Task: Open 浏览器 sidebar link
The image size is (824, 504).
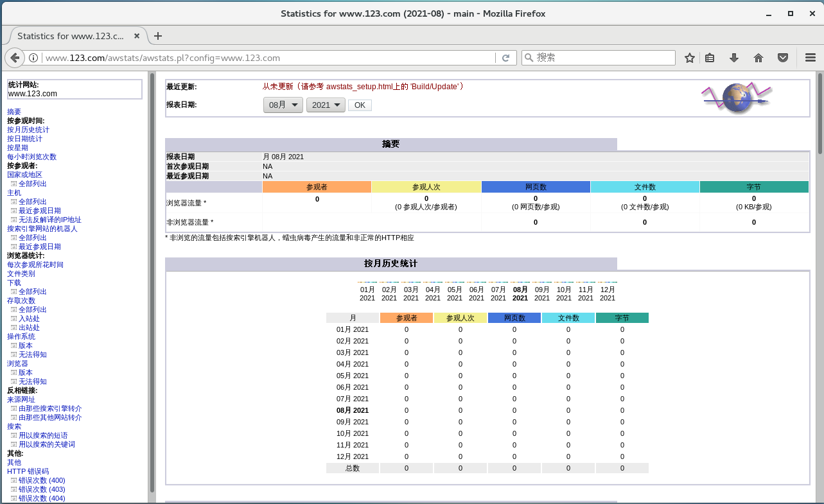Action: point(17,363)
